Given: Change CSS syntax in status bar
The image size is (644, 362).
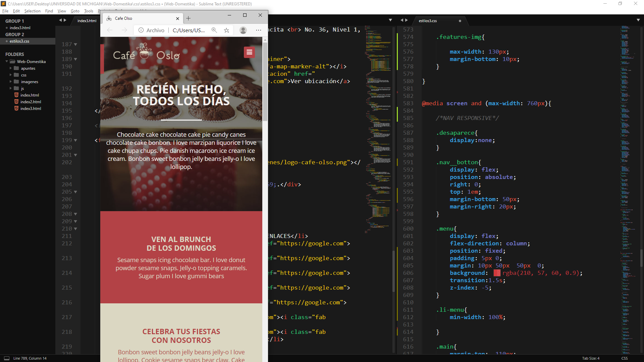Looking at the screenshot, I should pos(625,358).
